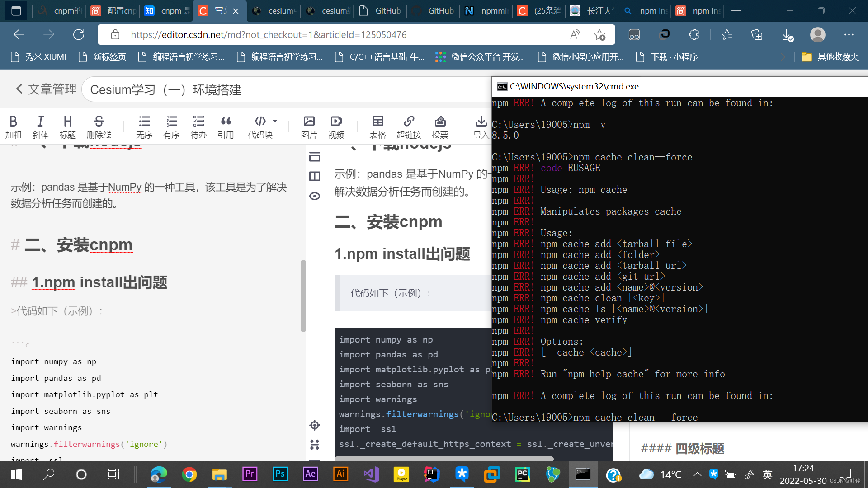868x488 pixels.
Task: Open 微信公众平台 bookmark
Action: (x=481, y=57)
